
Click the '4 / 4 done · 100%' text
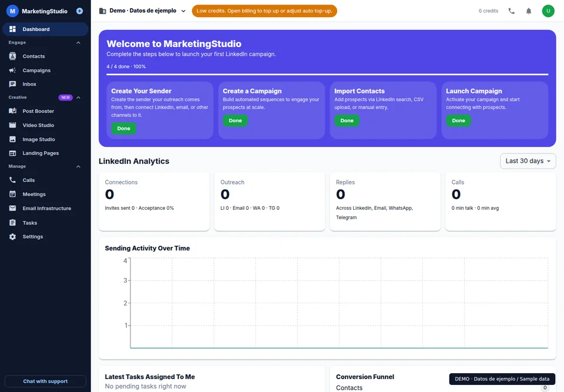click(x=126, y=66)
